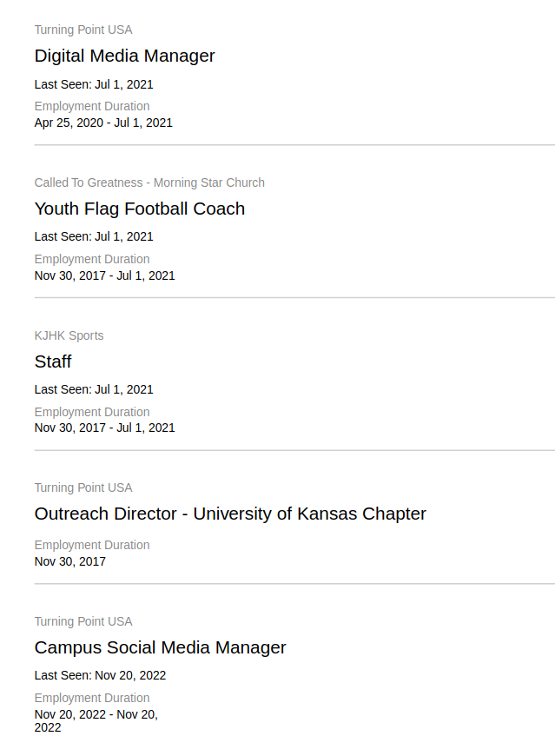Click Last Seen date under Staff
555x756 pixels.
pos(94,389)
